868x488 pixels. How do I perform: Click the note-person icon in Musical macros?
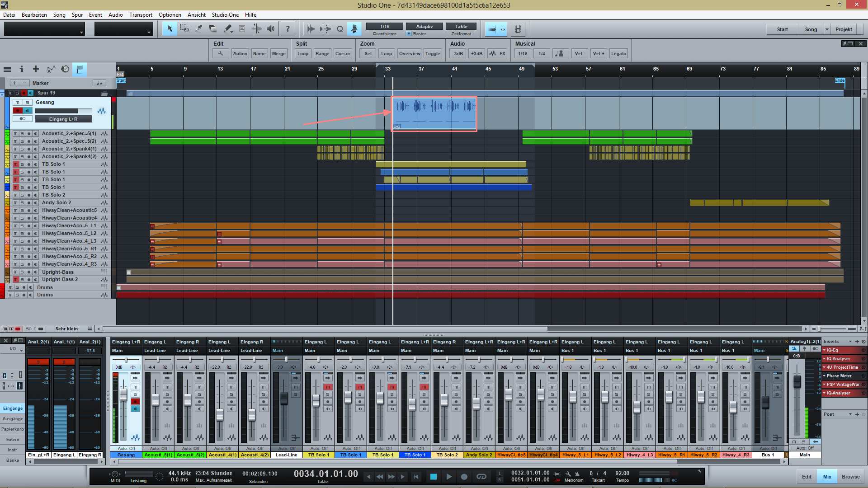pos(561,53)
